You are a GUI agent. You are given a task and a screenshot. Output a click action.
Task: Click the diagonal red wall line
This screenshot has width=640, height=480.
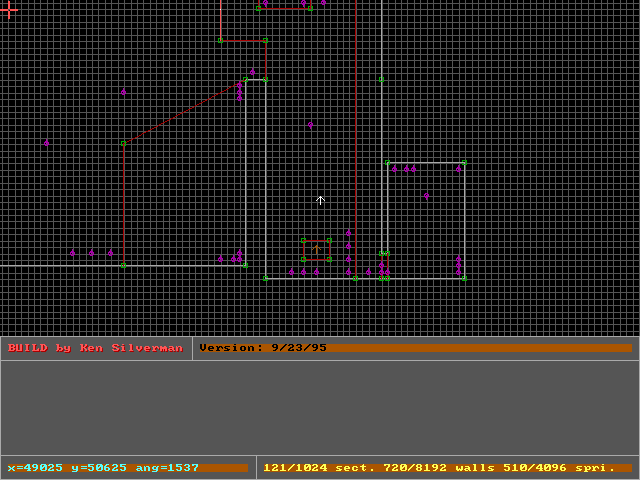(184, 112)
